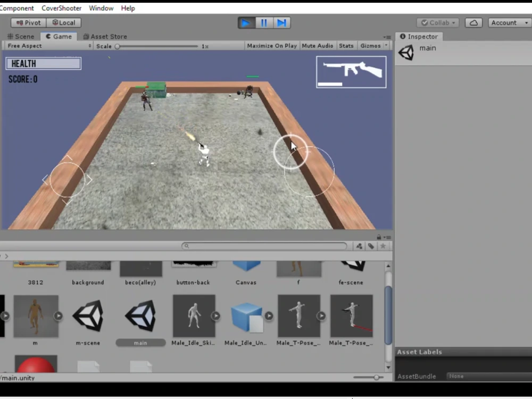This screenshot has width=532, height=399.
Task: Click the Scale slider handle
Action: [x=118, y=46]
